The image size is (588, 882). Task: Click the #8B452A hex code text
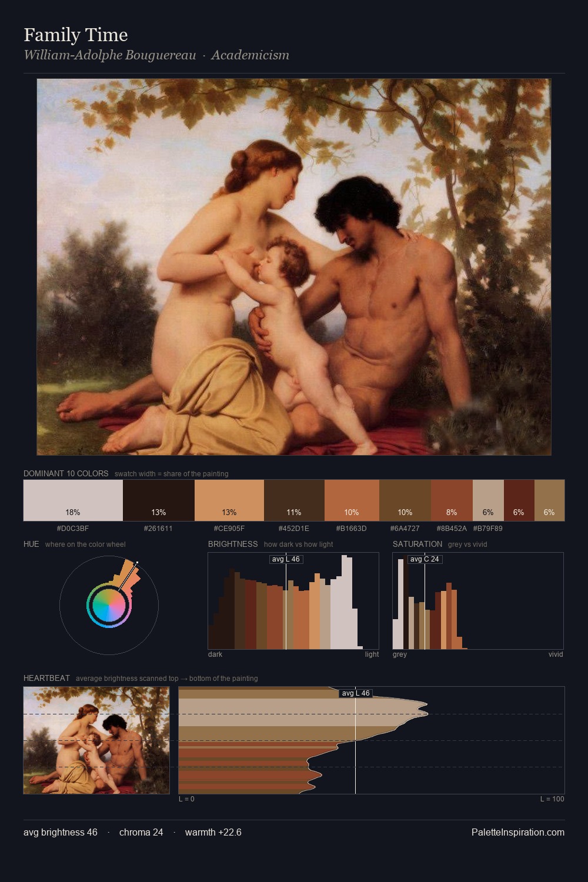tap(452, 528)
